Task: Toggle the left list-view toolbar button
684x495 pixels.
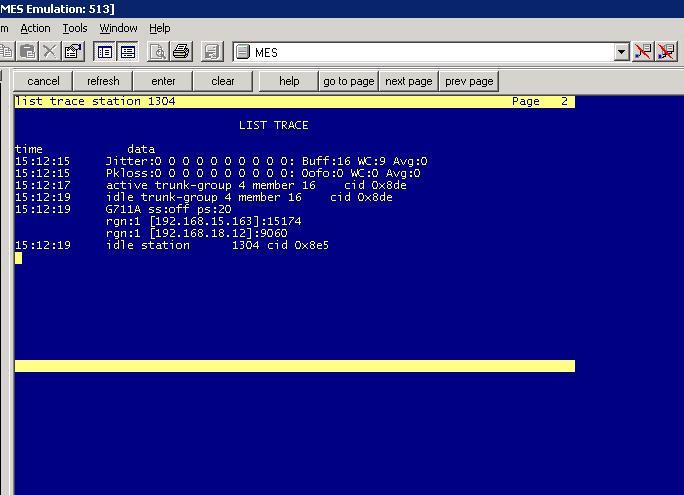Action: (104, 52)
